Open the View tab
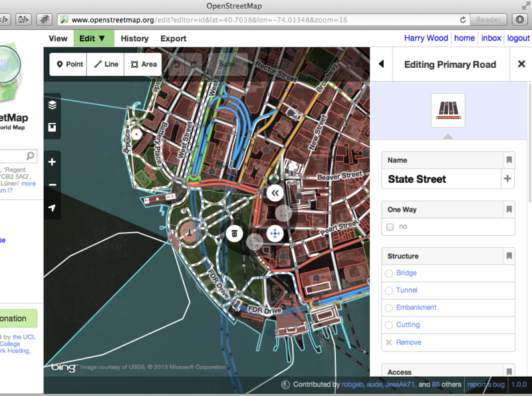This screenshot has width=532, height=396. coord(58,39)
